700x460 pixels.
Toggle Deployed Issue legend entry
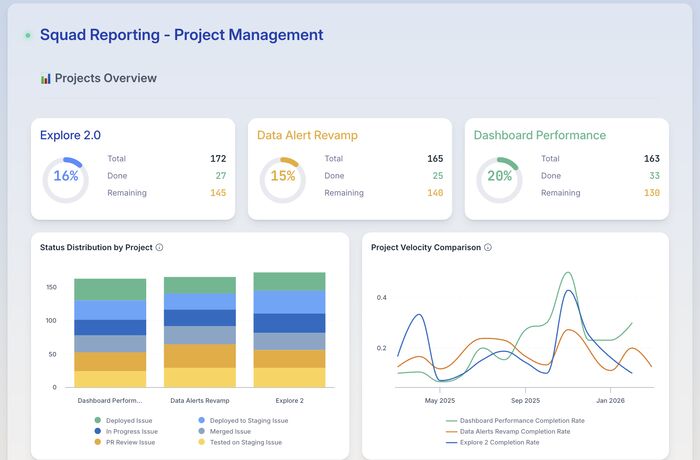point(124,420)
